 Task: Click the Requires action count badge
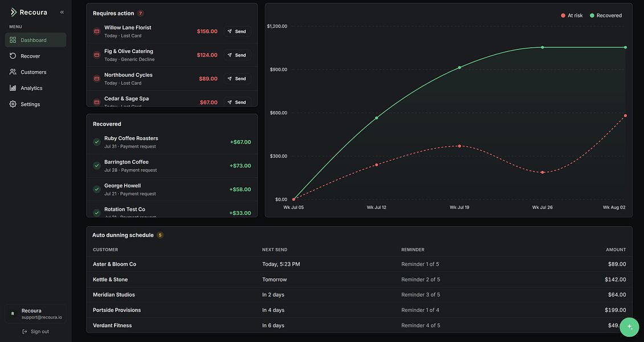click(x=140, y=14)
